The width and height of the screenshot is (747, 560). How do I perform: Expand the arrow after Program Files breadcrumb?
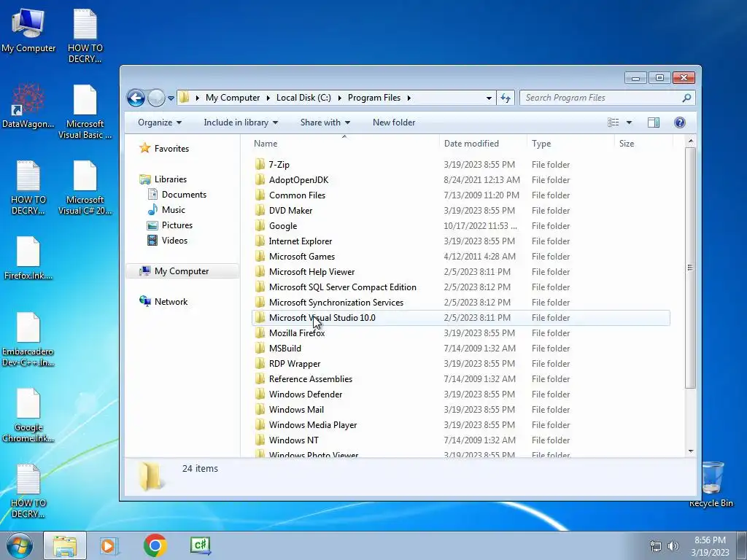click(409, 98)
